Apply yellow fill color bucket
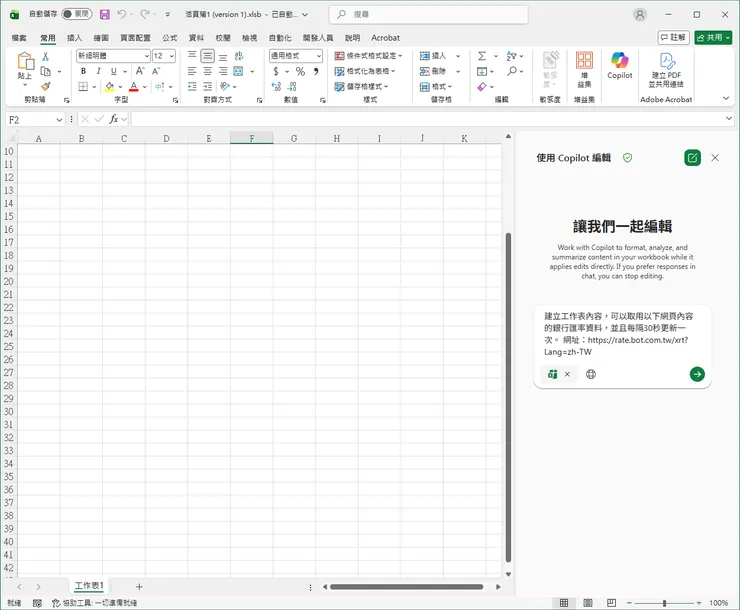 109,86
